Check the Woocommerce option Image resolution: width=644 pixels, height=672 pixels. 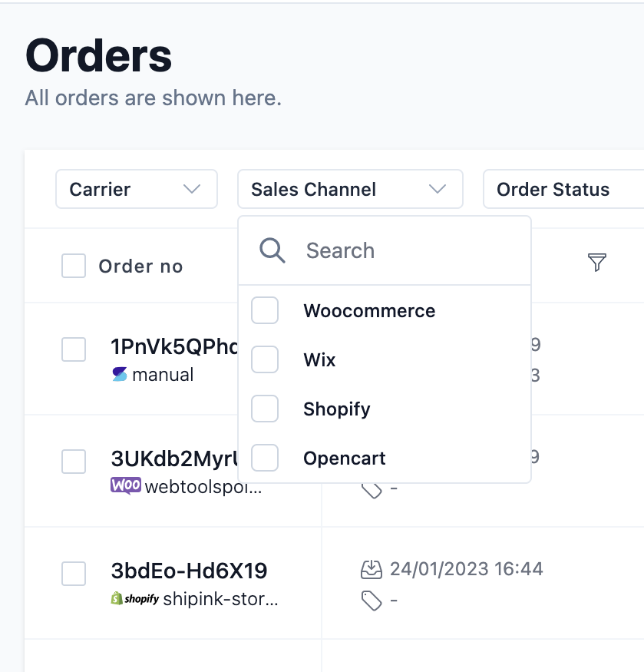(265, 310)
